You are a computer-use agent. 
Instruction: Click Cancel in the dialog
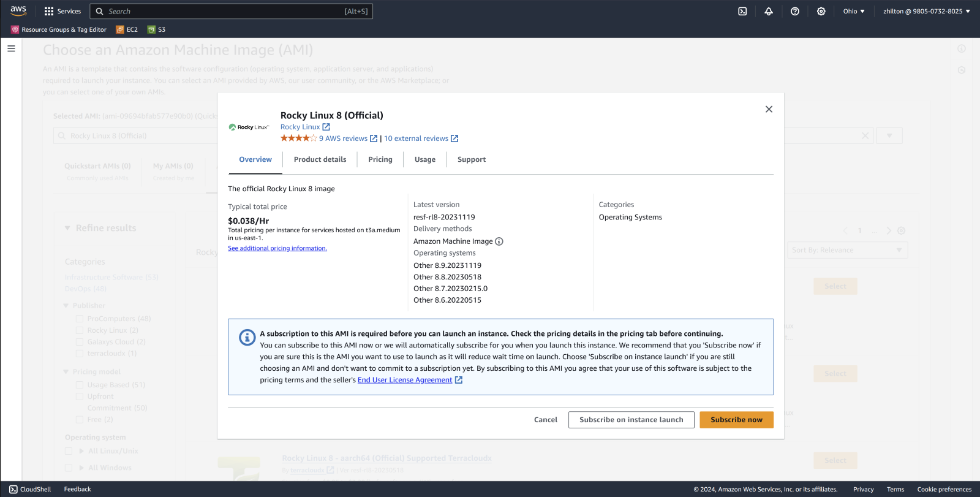click(x=546, y=420)
